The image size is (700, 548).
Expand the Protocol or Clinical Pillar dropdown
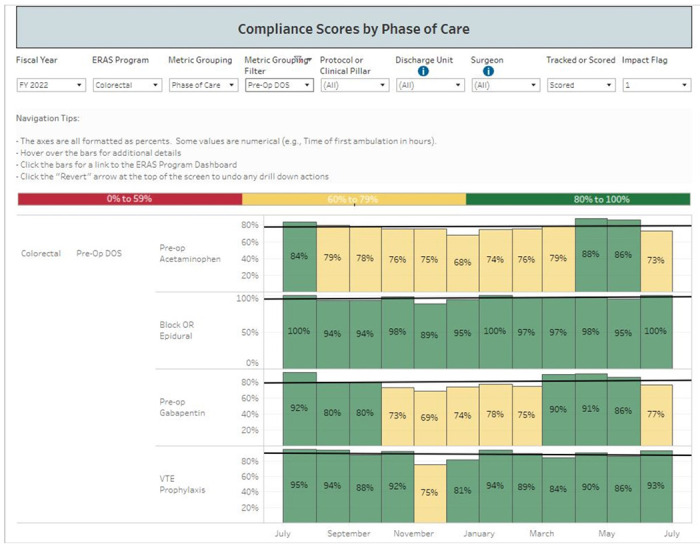(354, 86)
